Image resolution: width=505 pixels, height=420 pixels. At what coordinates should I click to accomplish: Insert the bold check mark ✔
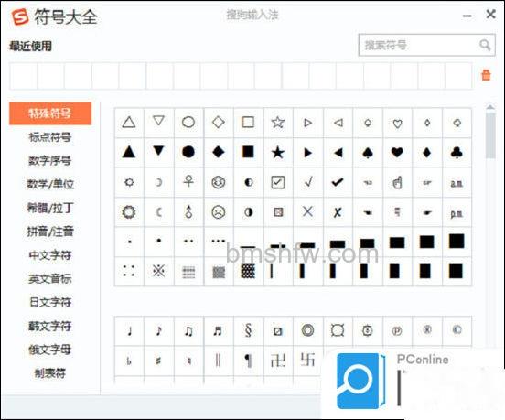[338, 182]
